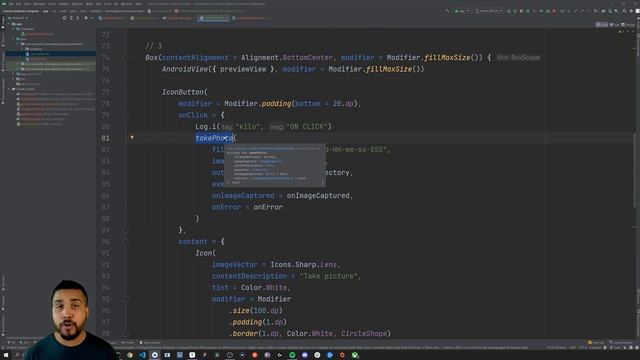
Task: Click the IconButton call on line 77
Action: 182,92
